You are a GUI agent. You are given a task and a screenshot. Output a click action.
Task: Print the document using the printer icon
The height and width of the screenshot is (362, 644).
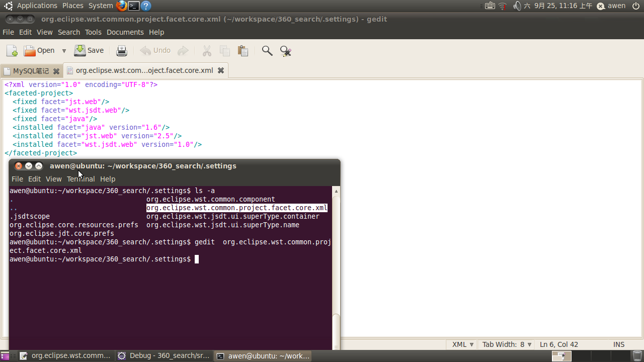click(122, 51)
